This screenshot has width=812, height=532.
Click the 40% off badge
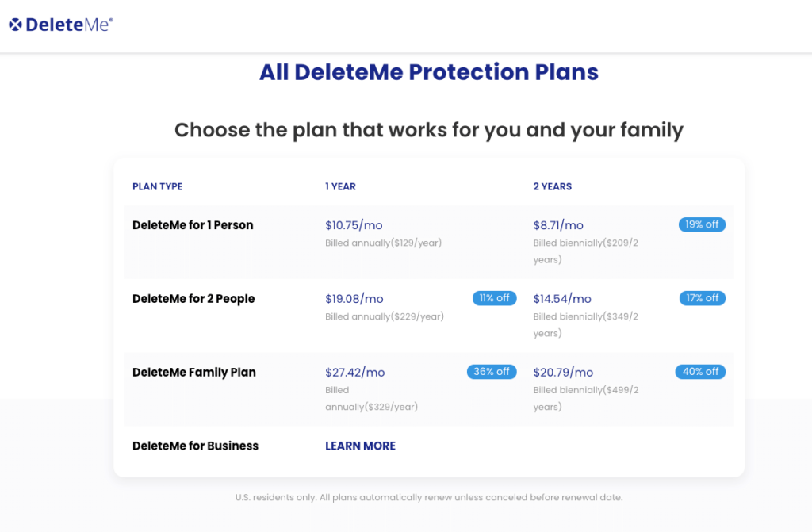(700, 371)
